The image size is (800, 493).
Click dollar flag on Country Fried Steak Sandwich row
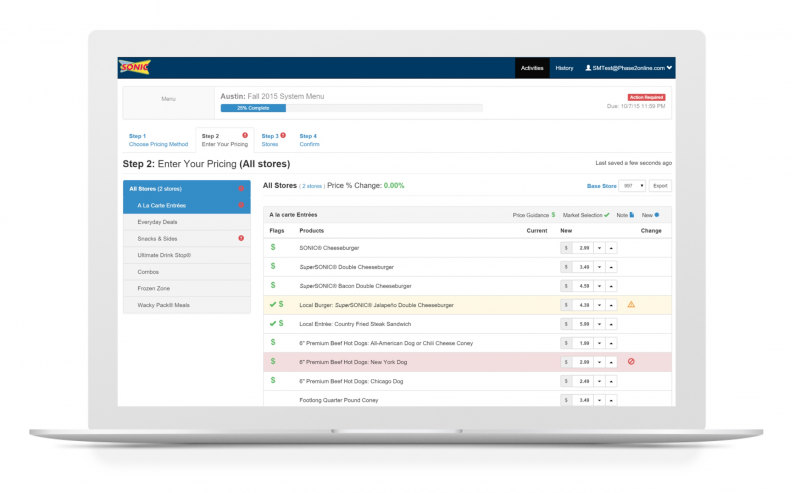click(x=281, y=323)
